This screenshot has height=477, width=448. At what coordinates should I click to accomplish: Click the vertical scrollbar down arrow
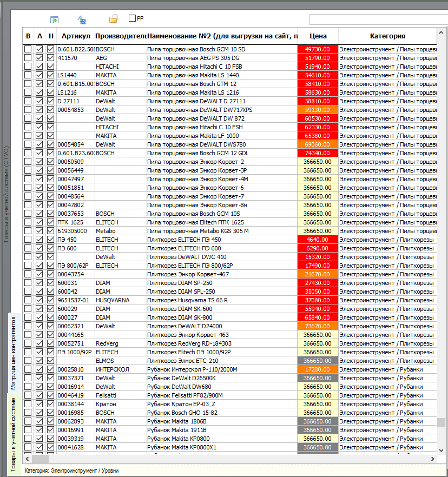tap(442, 450)
